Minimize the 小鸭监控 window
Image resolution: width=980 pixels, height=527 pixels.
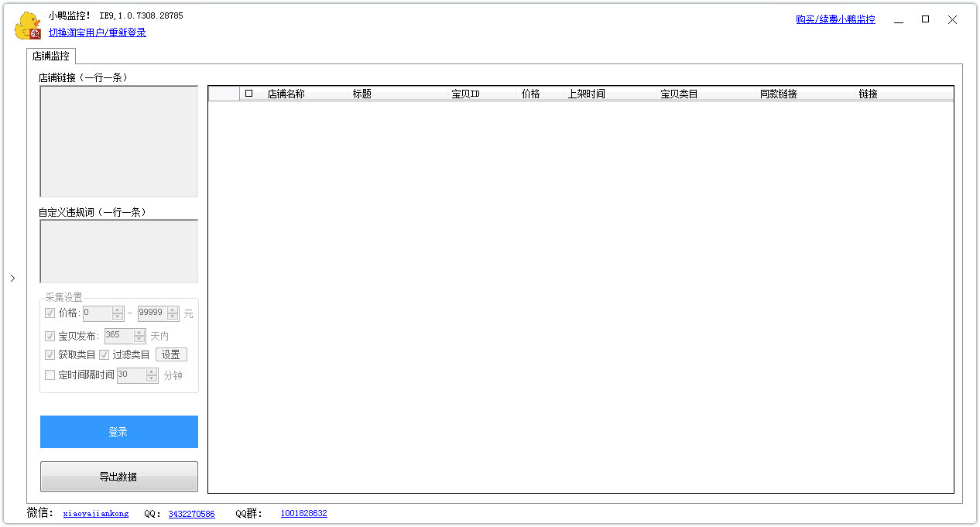pyautogui.click(x=898, y=20)
